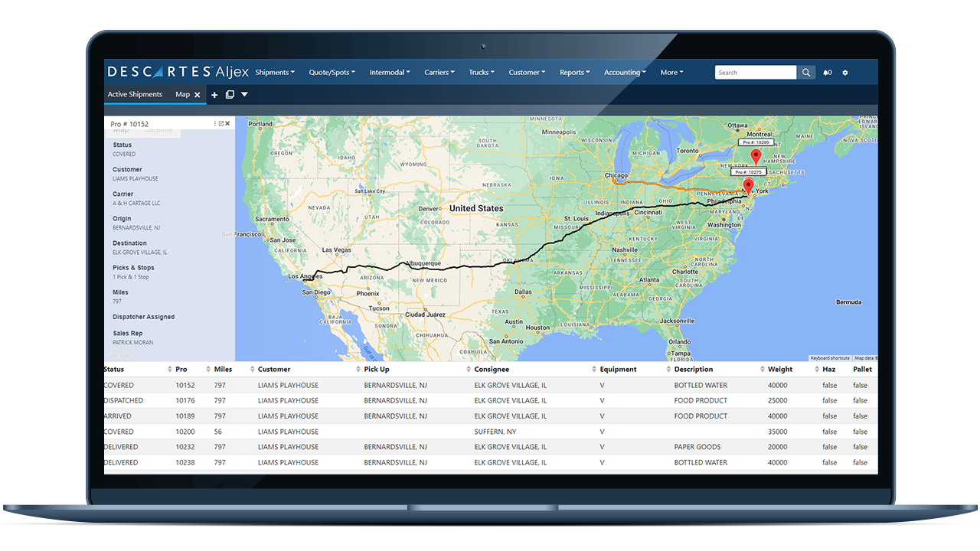Open the tab list dropdown arrow
The width and height of the screenshot is (980, 551).
(244, 95)
